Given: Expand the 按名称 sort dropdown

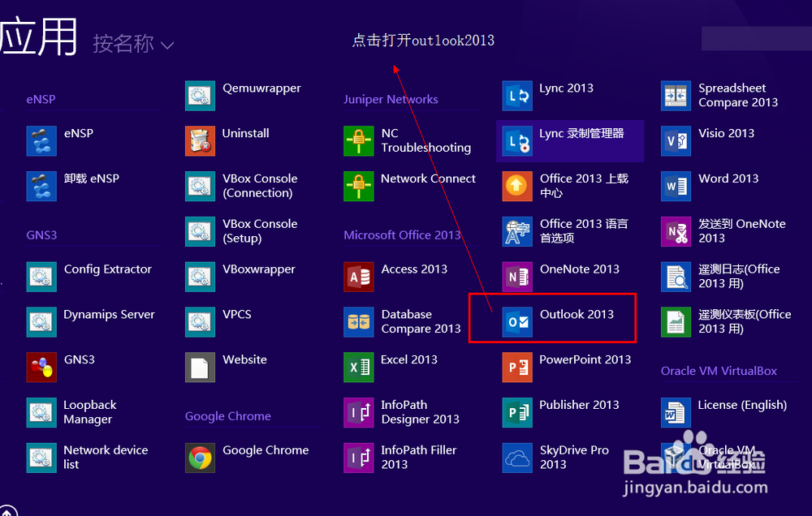Looking at the screenshot, I should pos(133,44).
